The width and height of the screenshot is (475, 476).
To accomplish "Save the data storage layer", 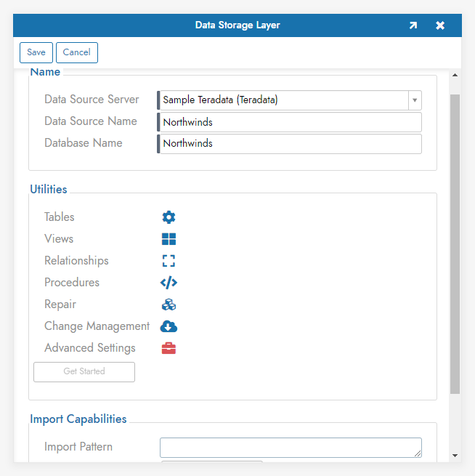I will [36, 52].
